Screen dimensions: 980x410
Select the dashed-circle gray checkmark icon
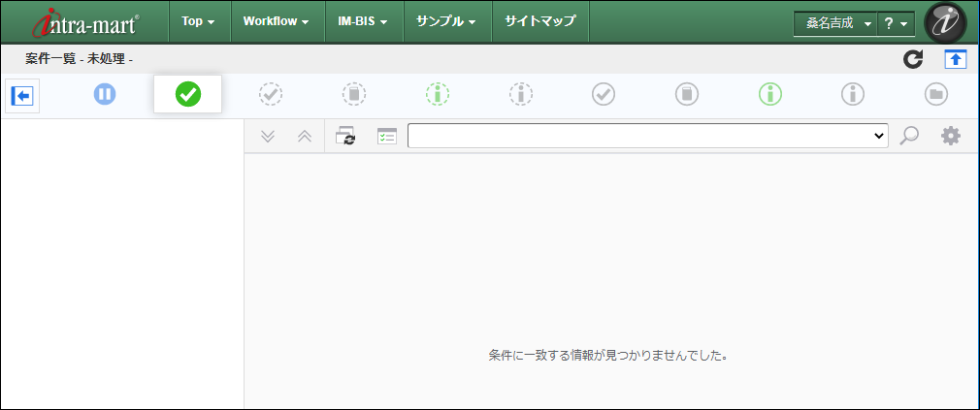[271, 95]
